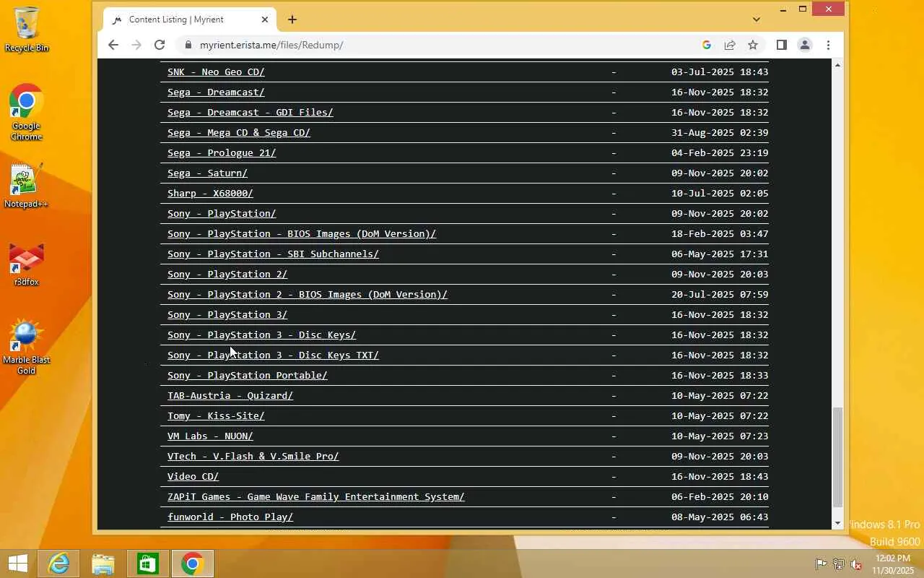Expand the tab search dropdown chevron
Screen dimensions: 924x578
pyautogui.click(x=756, y=20)
